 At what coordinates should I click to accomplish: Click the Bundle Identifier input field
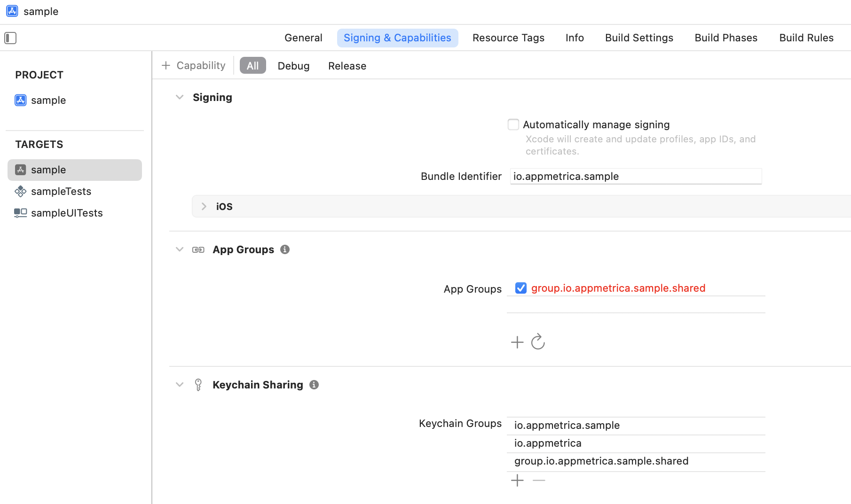(636, 176)
